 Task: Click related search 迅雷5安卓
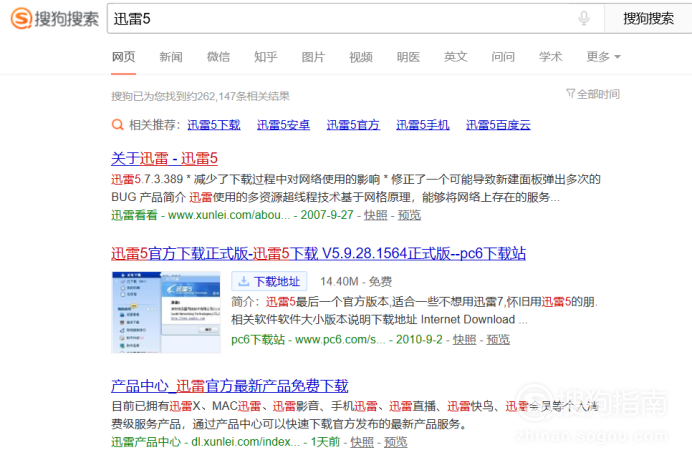click(283, 125)
